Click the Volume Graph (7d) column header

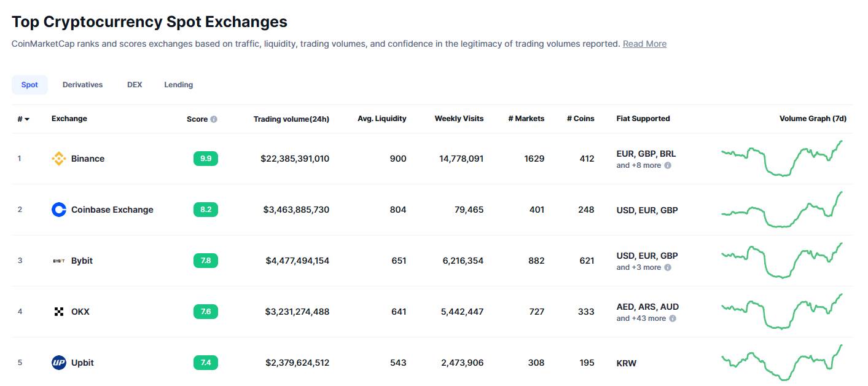click(813, 119)
